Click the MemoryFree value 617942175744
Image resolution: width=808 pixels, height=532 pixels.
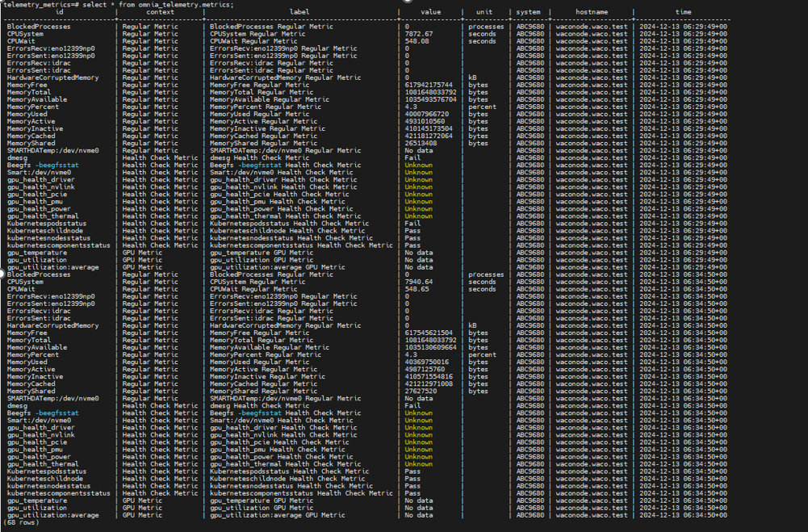429,85
